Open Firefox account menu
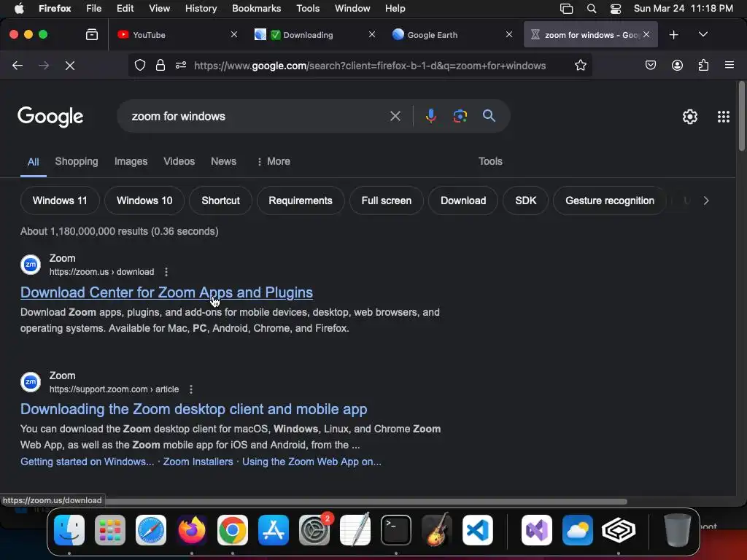This screenshot has width=747, height=560. 677,65
